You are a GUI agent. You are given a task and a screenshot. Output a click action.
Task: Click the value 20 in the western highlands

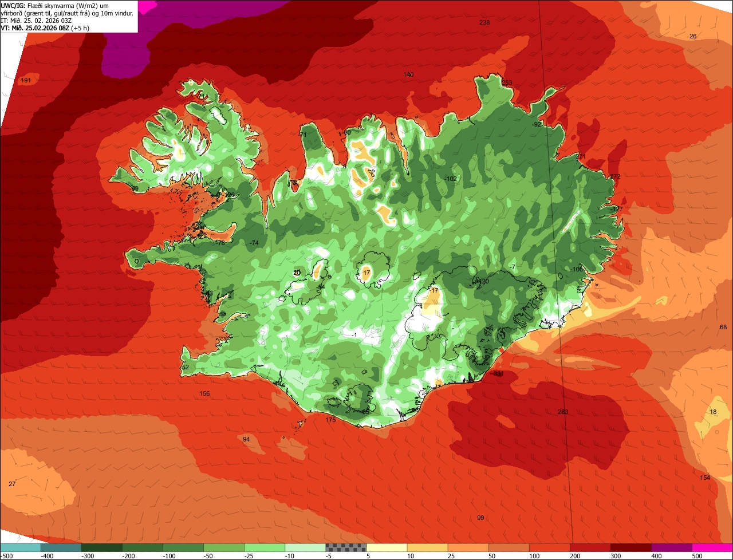(x=297, y=273)
